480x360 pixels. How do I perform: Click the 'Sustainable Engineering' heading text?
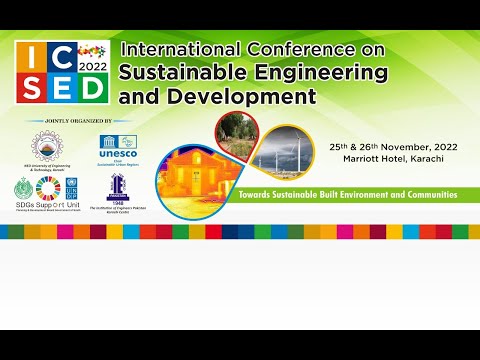click(253, 72)
